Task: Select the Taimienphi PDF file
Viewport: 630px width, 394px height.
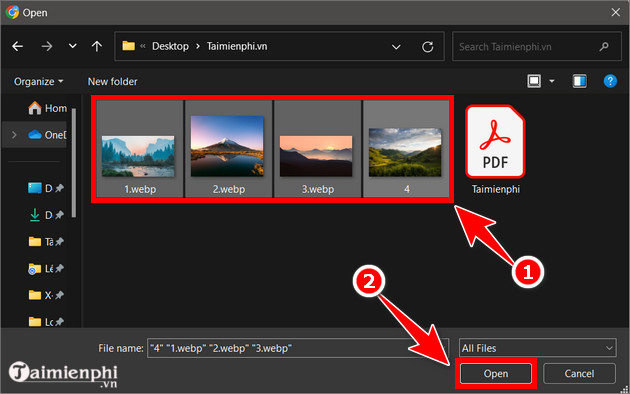Action: coord(495,149)
